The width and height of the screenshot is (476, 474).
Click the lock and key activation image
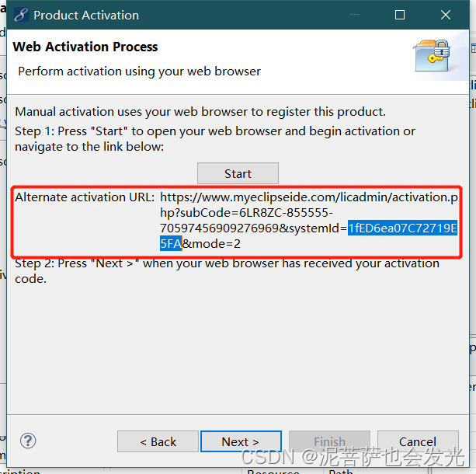[433, 56]
